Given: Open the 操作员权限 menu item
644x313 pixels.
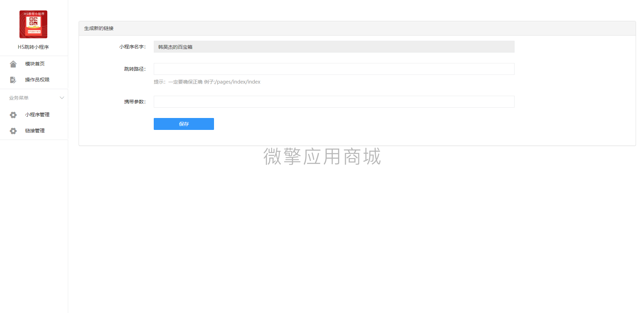Looking at the screenshot, I should pyautogui.click(x=37, y=80).
